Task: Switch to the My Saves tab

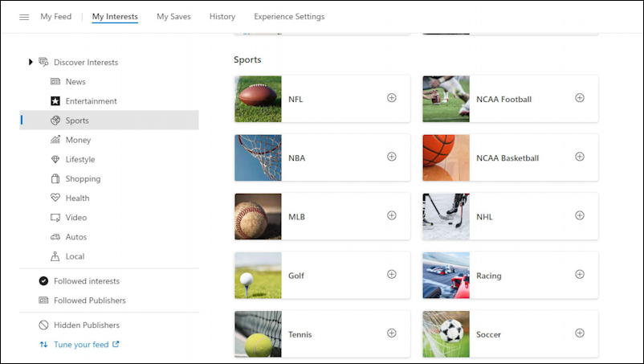Action: tap(173, 17)
